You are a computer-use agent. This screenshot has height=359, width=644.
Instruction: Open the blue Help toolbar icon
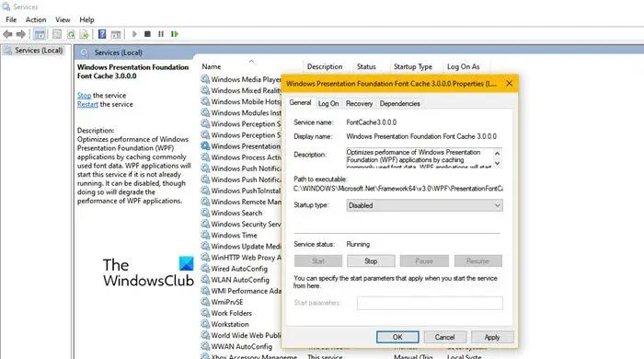(102, 34)
